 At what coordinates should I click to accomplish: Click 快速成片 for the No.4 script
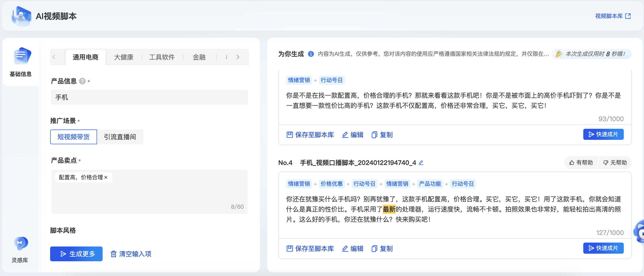603,248
